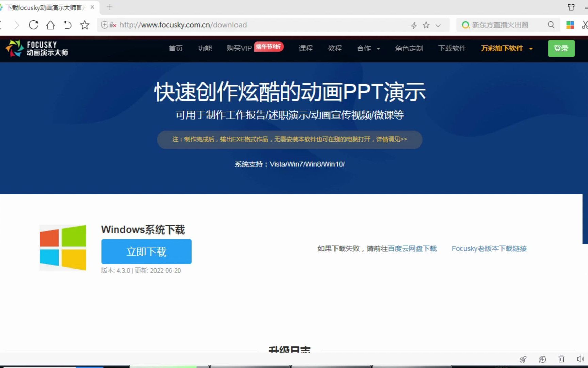
Task: Click the search magnifier icon
Action: point(551,25)
